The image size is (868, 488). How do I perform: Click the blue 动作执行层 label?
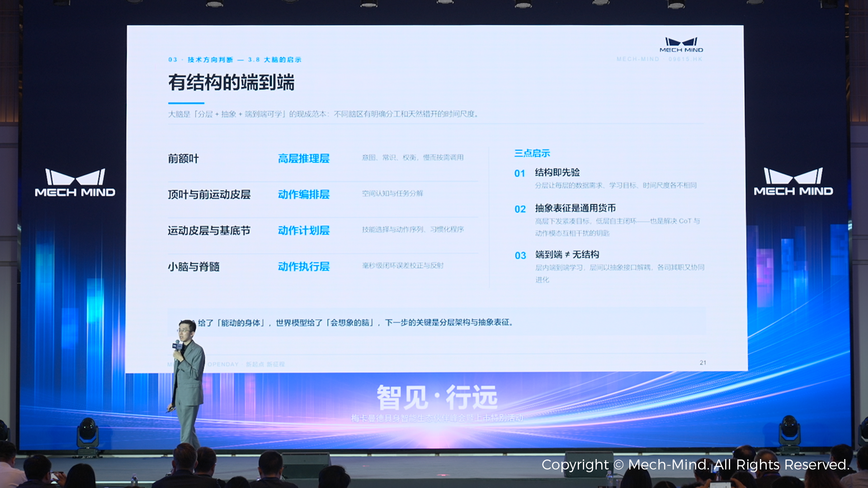pos(304,267)
